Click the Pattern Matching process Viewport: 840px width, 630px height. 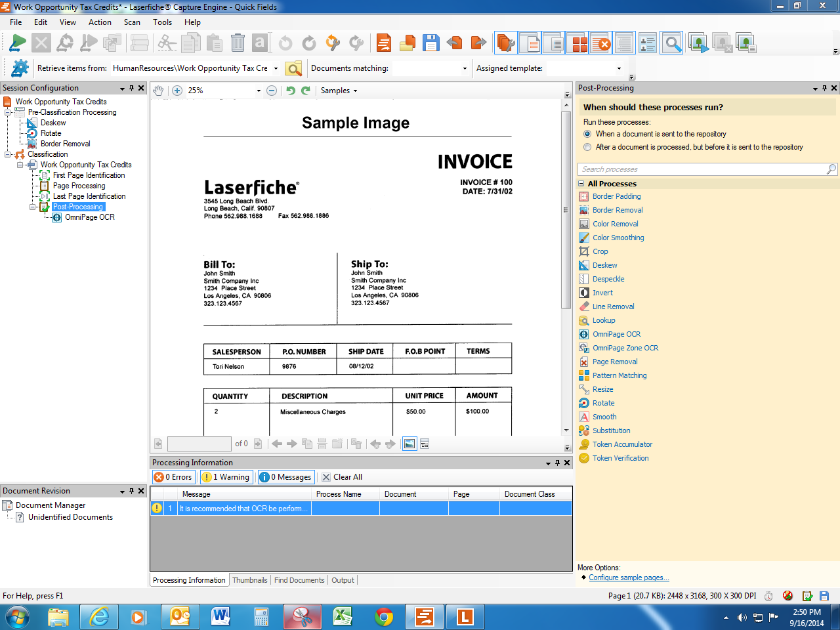pyautogui.click(x=619, y=375)
